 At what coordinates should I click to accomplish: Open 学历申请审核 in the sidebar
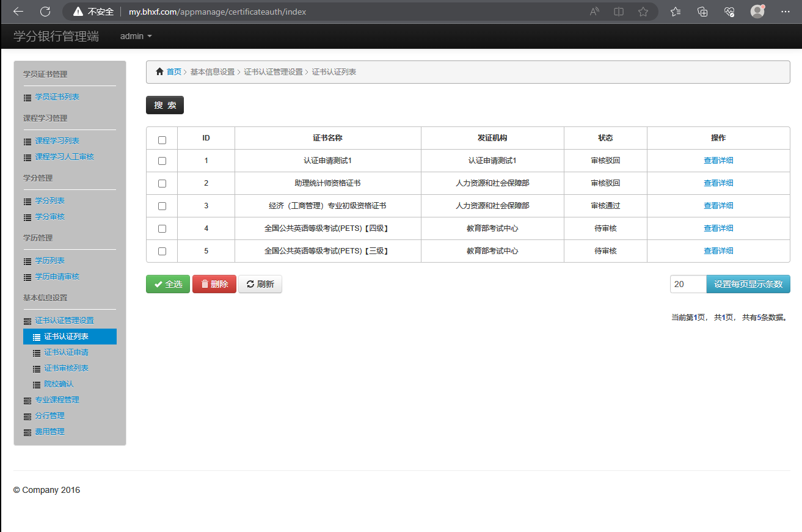57,277
